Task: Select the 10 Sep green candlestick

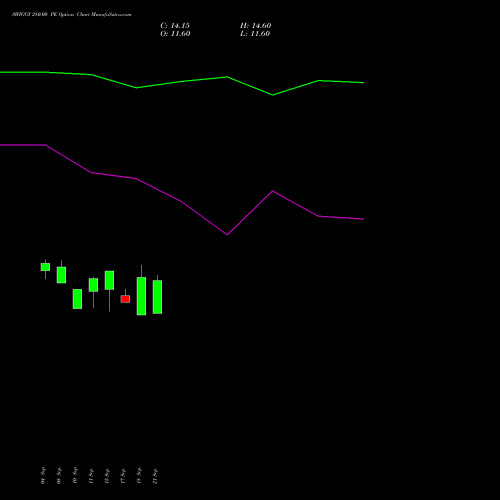Action: click(x=77, y=299)
